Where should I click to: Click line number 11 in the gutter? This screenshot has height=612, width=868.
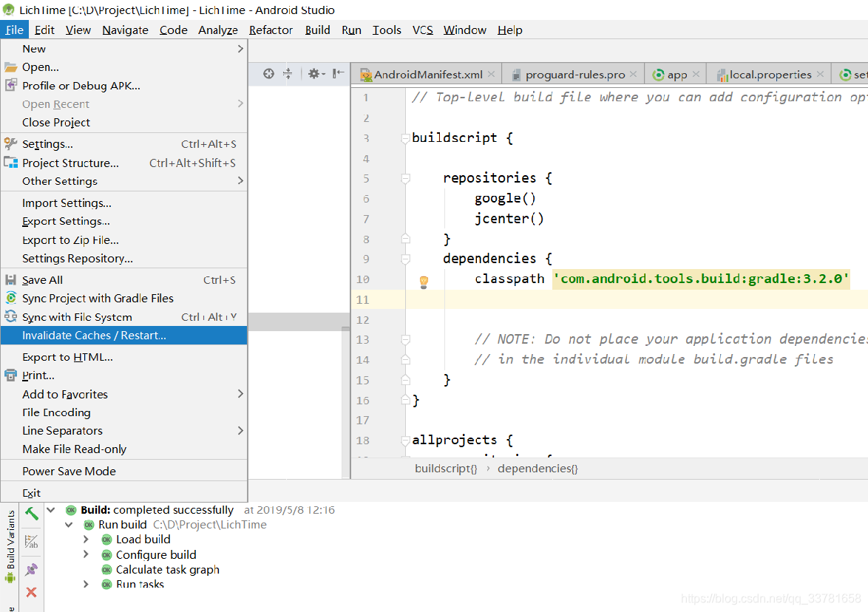(362, 299)
